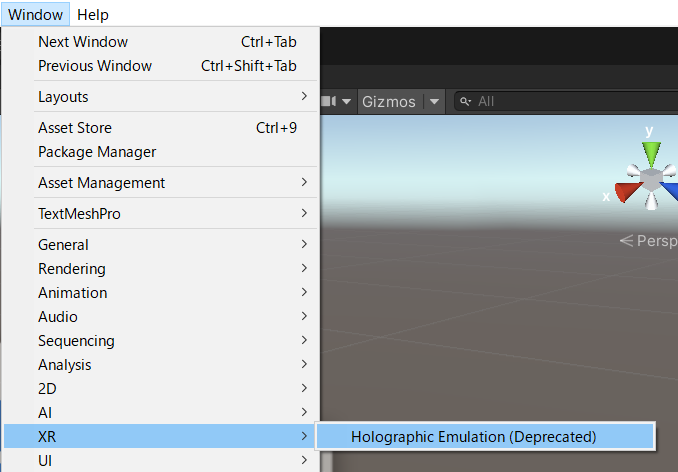Click the red X axis cone
This screenshot has height=472, width=678.
coord(627,192)
